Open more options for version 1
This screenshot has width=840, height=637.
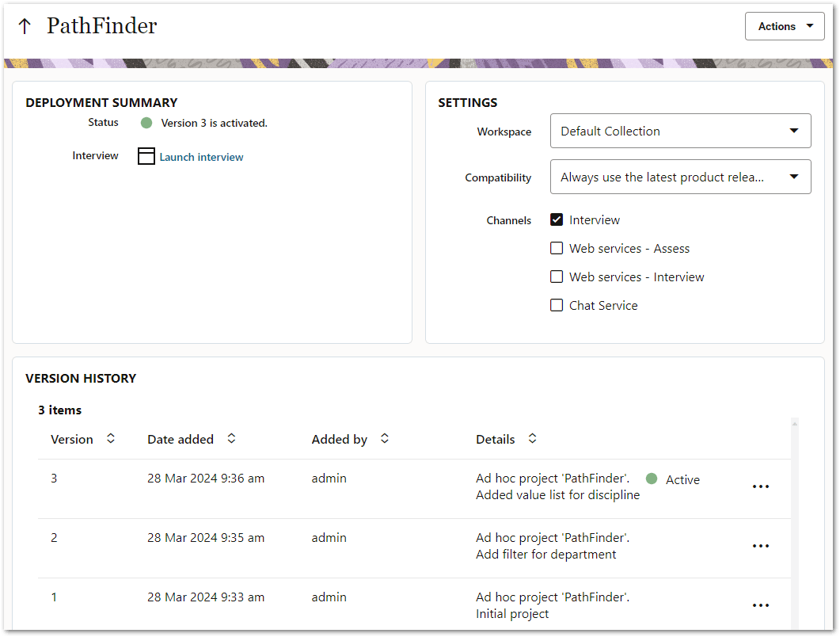(761, 606)
